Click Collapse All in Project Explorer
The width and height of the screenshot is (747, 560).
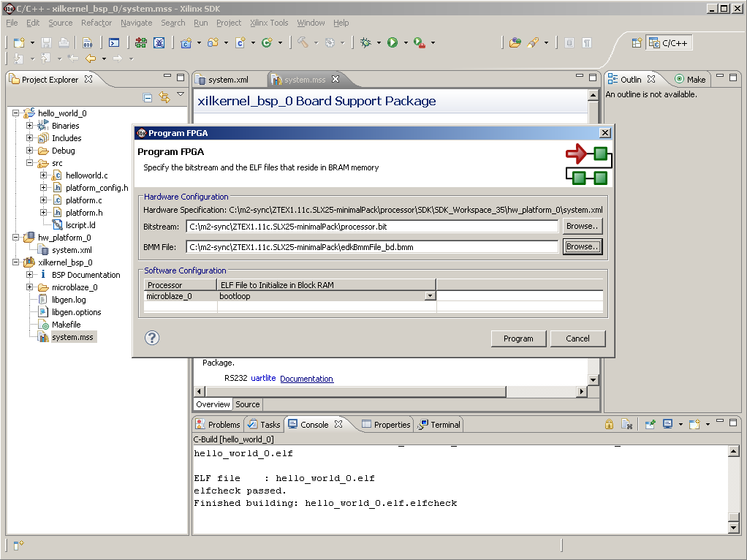click(x=148, y=97)
